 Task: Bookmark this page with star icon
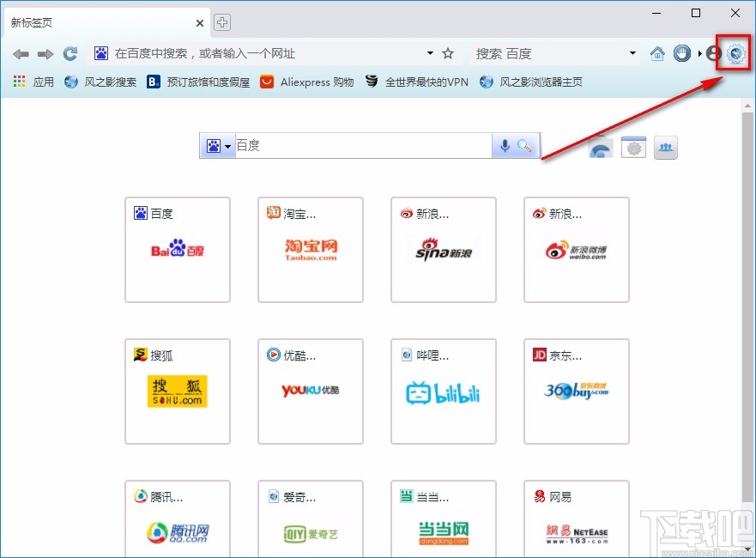point(447,53)
